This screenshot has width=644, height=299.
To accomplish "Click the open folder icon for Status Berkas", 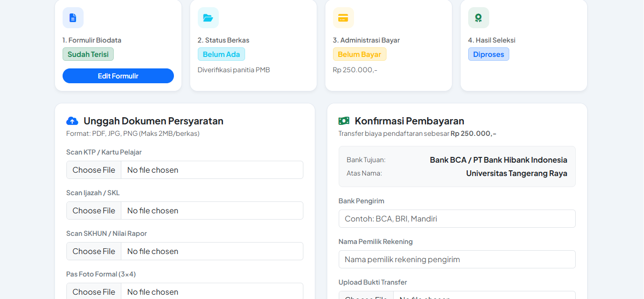I will coord(208,18).
